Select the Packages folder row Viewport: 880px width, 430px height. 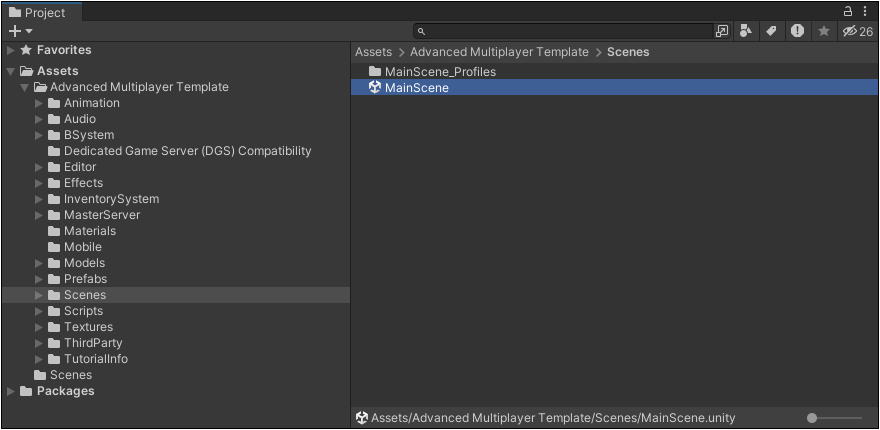(x=176, y=391)
